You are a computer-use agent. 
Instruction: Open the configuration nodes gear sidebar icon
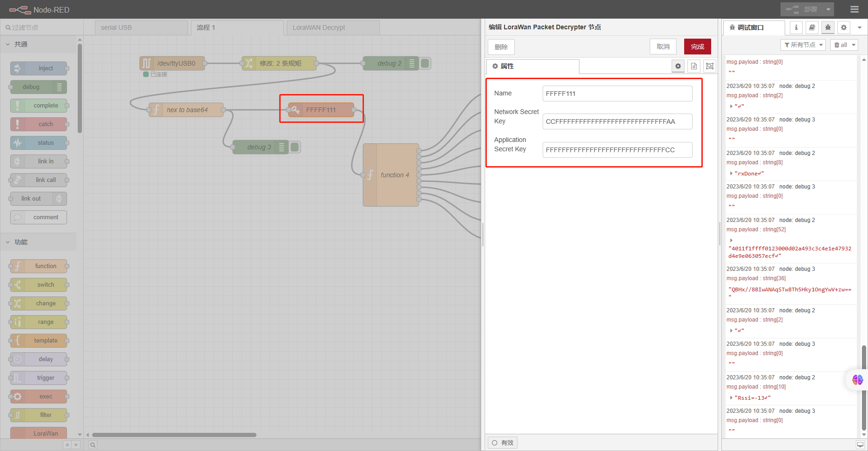click(844, 27)
